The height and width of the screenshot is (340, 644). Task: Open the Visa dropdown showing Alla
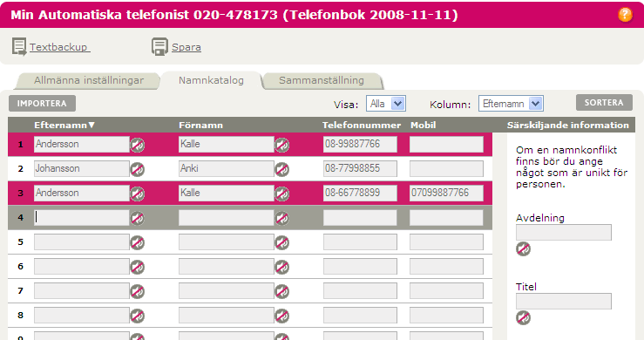coord(386,104)
